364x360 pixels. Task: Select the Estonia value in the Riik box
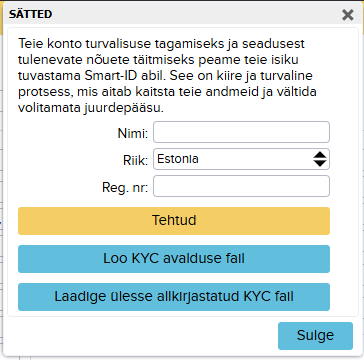[x=178, y=159]
